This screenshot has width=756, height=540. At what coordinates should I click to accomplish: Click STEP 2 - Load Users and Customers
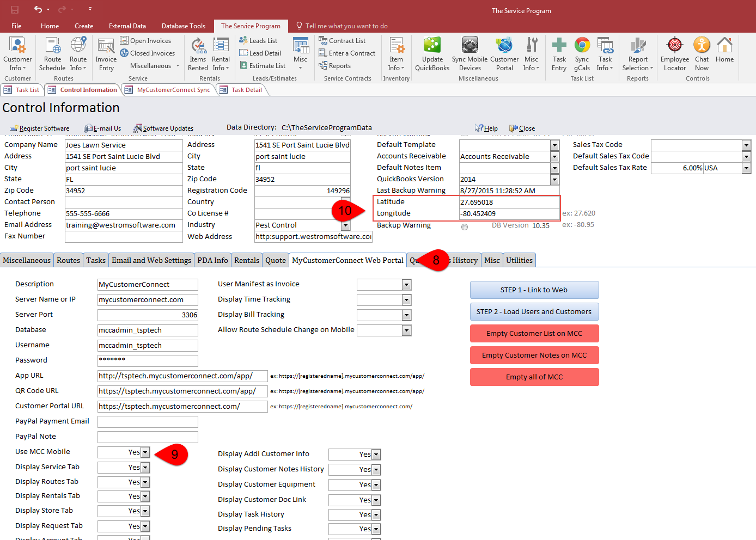534,312
